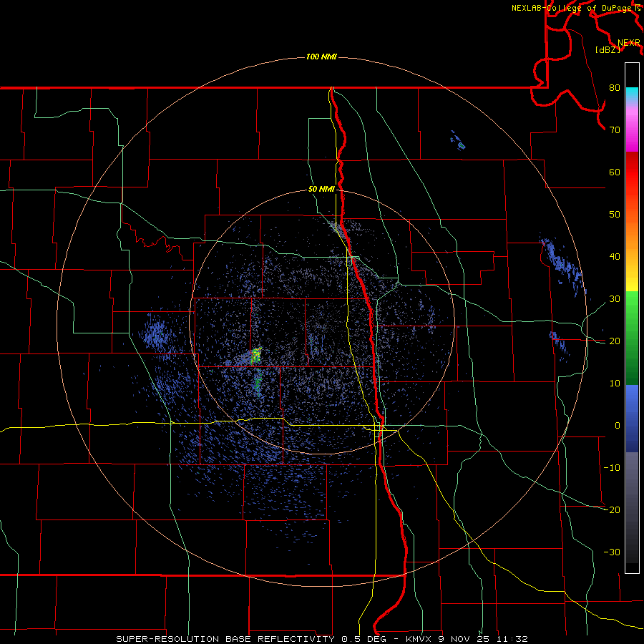
Task: Click the 80 value on the dBZ scale
Action: [615, 87]
